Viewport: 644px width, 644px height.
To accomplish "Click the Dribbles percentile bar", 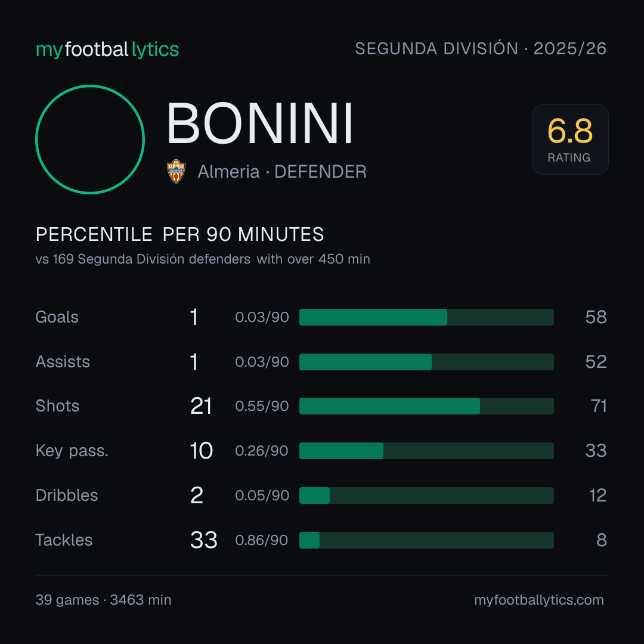I will point(426,496).
